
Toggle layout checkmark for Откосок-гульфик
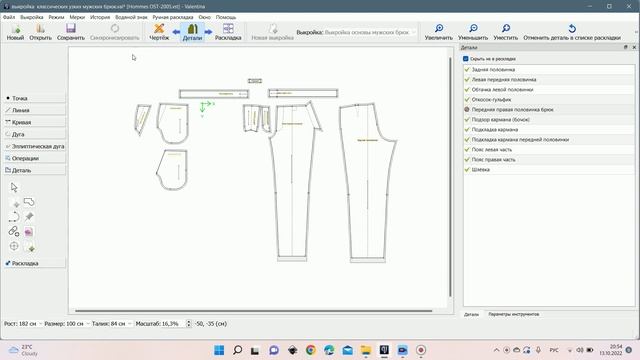coord(467,100)
